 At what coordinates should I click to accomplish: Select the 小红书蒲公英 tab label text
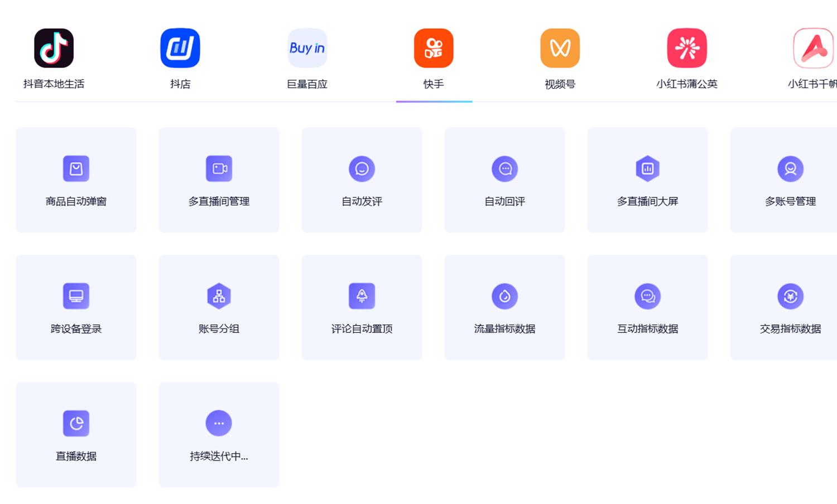tap(687, 84)
